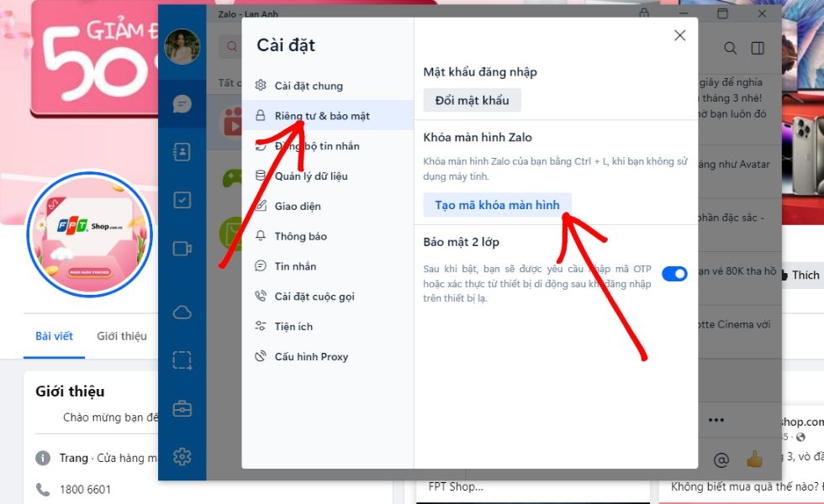Click chat bubble icon beside Tin nhắn
This screenshot has width=824, height=504.
click(261, 265)
